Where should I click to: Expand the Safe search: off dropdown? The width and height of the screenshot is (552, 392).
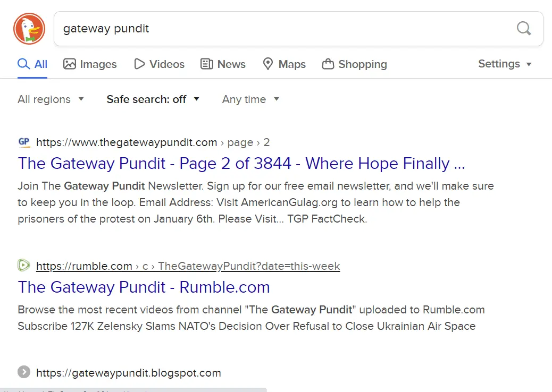click(153, 99)
